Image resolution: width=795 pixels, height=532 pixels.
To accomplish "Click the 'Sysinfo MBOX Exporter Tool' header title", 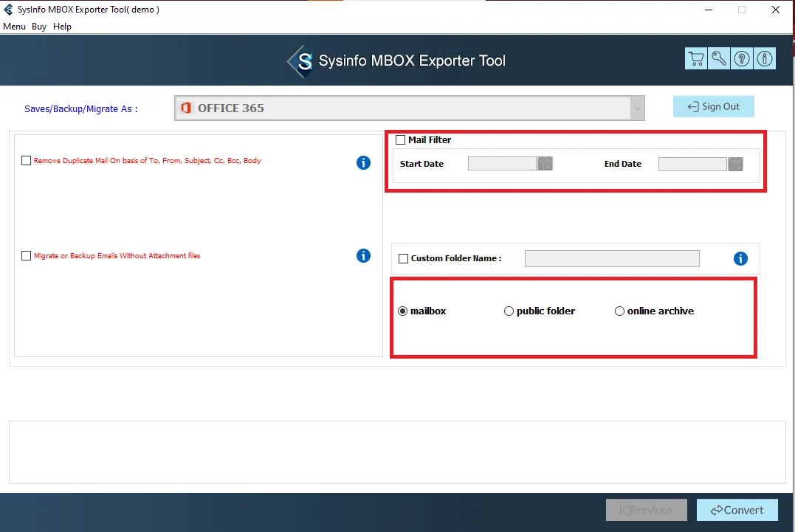I will click(x=412, y=61).
